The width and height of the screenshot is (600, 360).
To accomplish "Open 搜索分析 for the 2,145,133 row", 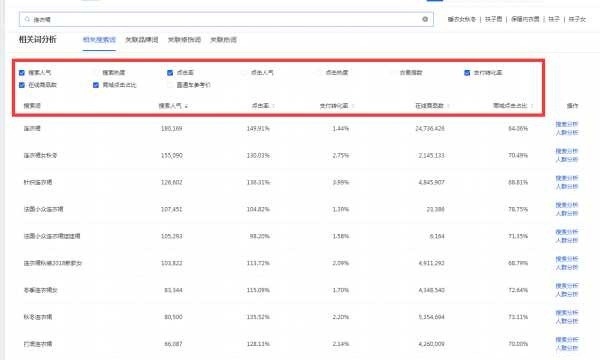I will (x=567, y=151).
